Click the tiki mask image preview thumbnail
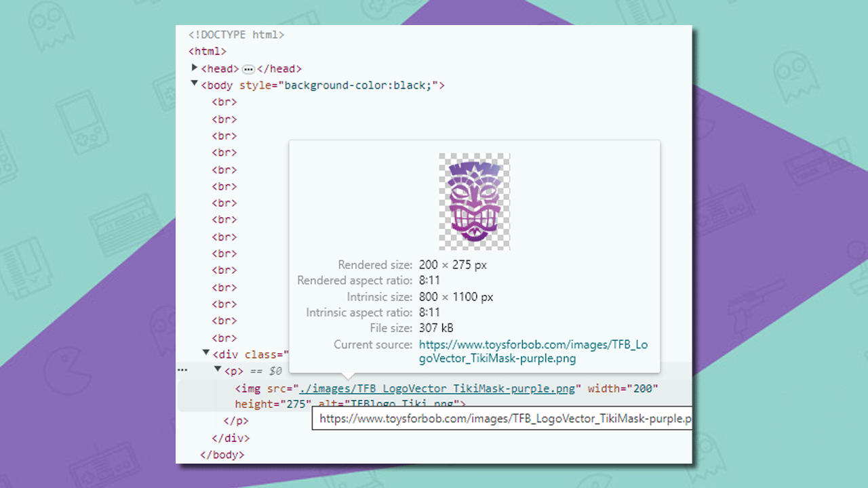 pos(474,201)
